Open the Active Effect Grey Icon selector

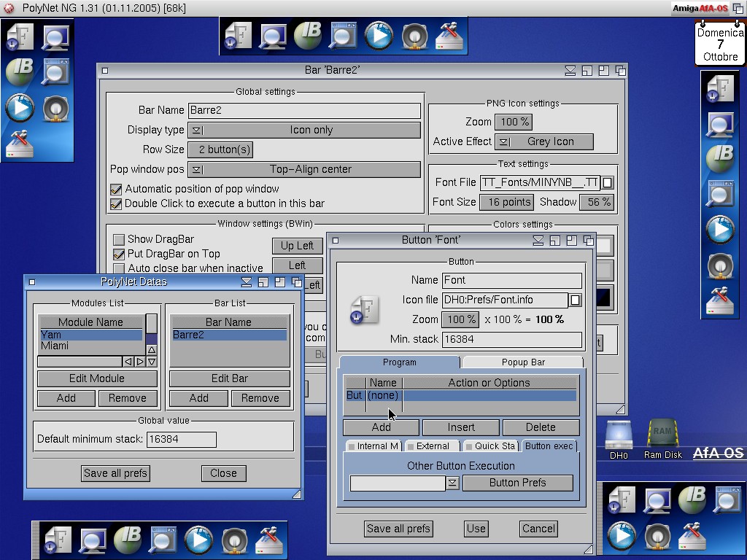tap(543, 141)
